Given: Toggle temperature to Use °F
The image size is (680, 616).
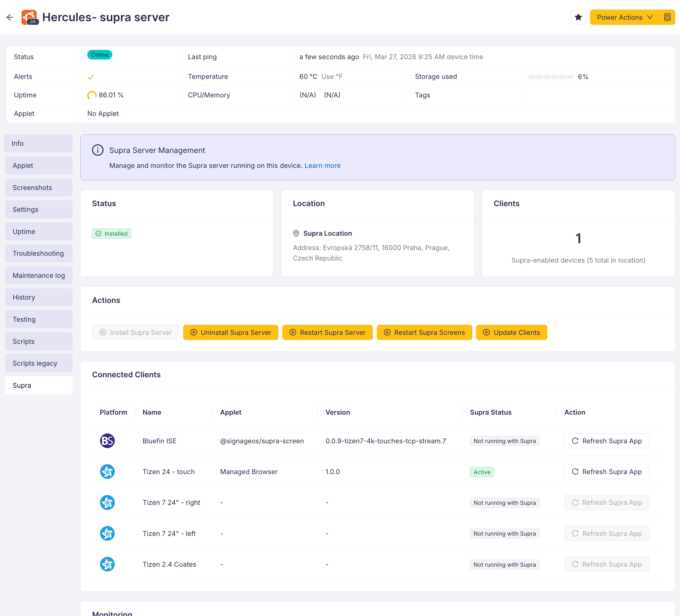Looking at the screenshot, I should (332, 76).
